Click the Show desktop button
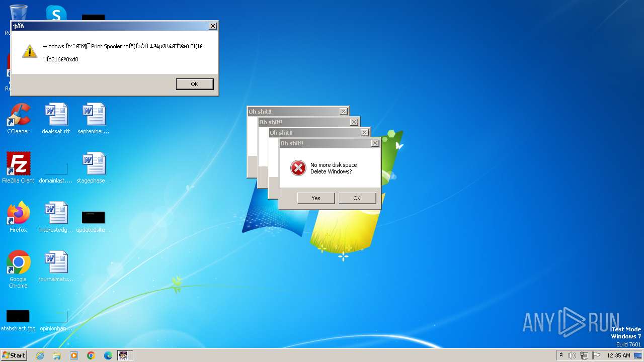The width and height of the screenshot is (644, 362). click(638, 355)
